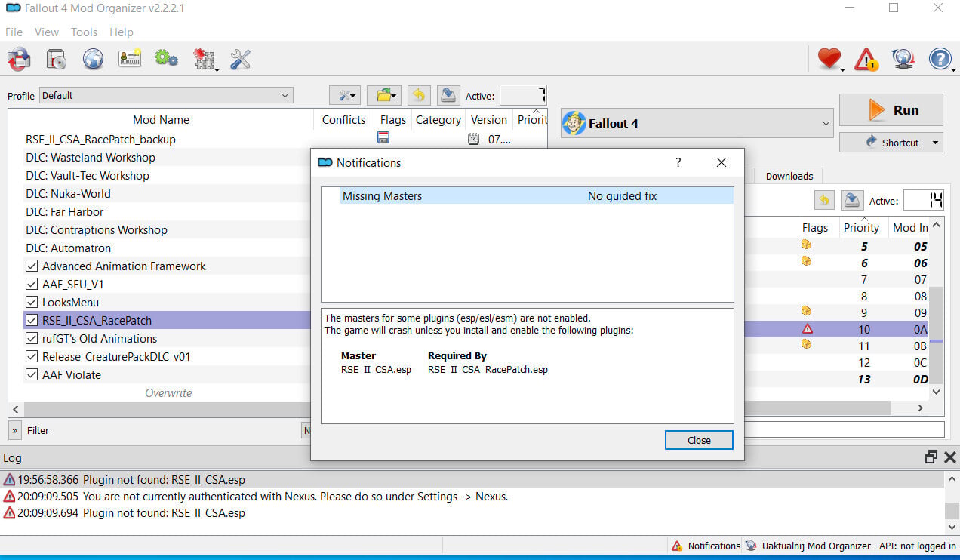This screenshot has width=960, height=560.
Task: Toggle the AAF_SEU_V1 mod checkbox
Action: pyautogui.click(x=32, y=284)
